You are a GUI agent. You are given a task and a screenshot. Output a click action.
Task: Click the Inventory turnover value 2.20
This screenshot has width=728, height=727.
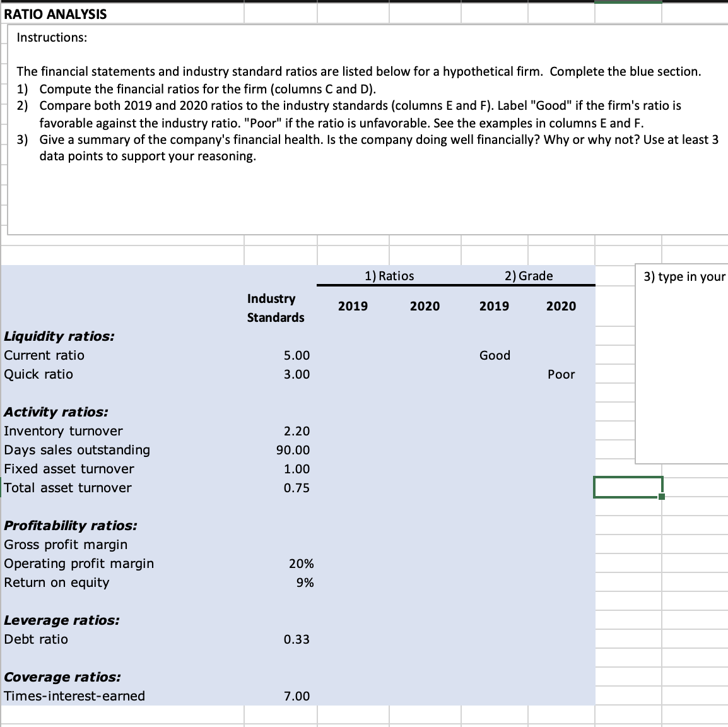coord(296,431)
